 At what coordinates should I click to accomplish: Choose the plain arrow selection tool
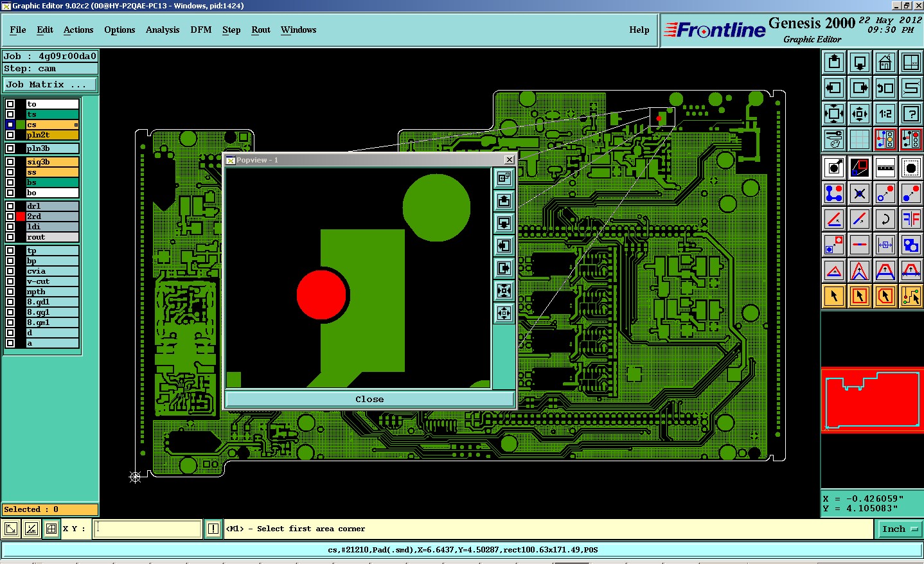834,296
